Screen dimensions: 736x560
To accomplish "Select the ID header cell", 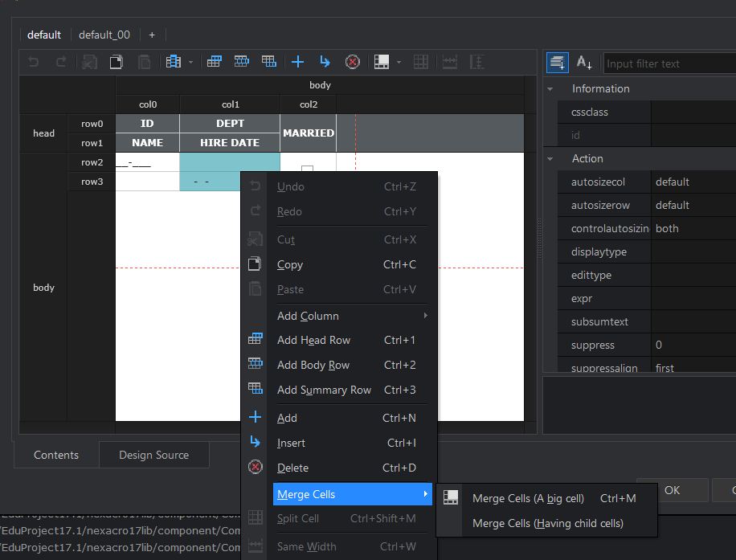I will pos(147,124).
